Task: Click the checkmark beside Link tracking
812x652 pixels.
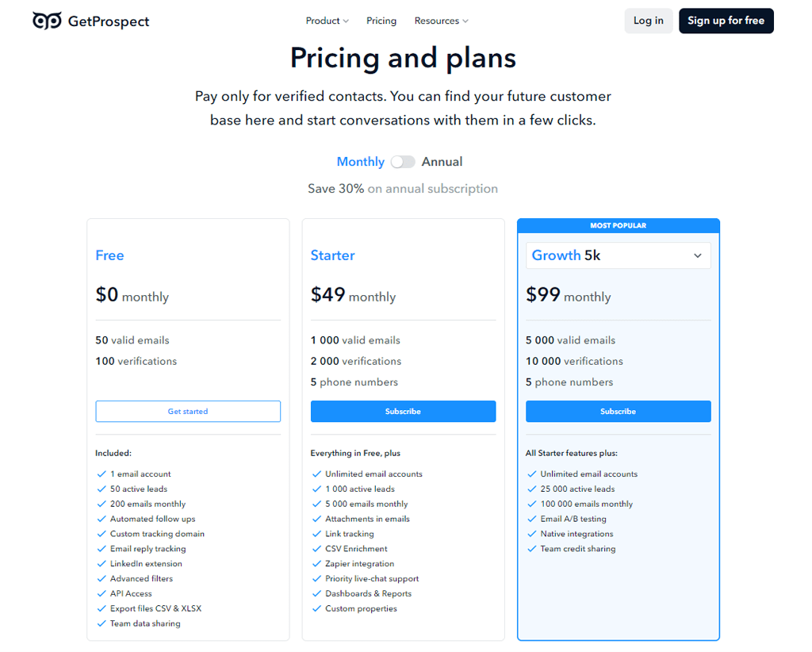Action: coord(316,534)
